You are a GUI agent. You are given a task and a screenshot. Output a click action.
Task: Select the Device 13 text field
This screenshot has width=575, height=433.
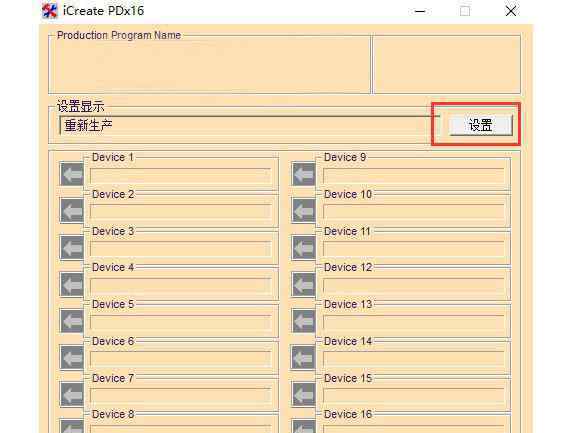coord(414,323)
